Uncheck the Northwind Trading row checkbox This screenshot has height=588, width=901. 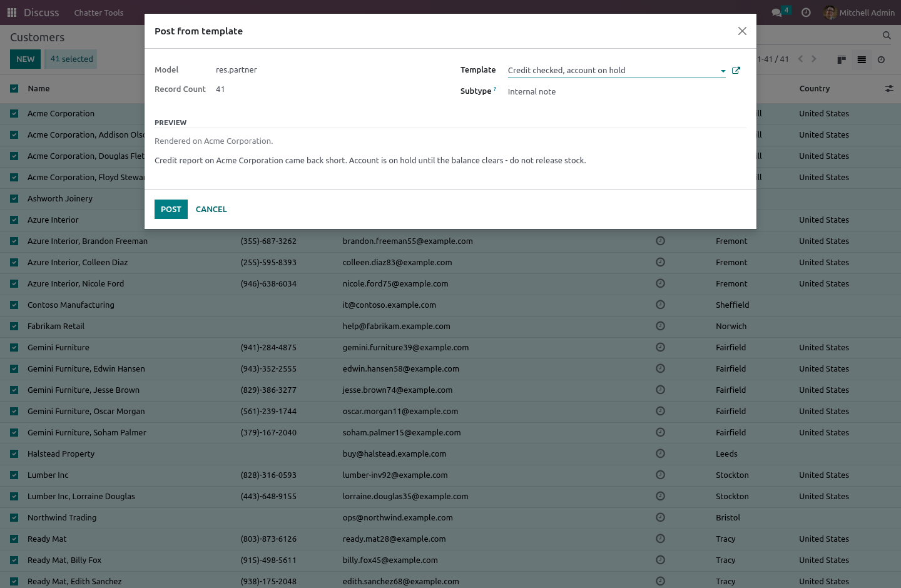[x=14, y=518]
